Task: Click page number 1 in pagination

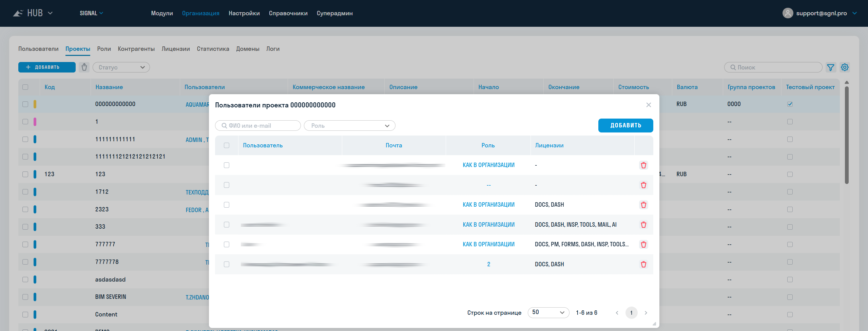Action: coord(631,313)
